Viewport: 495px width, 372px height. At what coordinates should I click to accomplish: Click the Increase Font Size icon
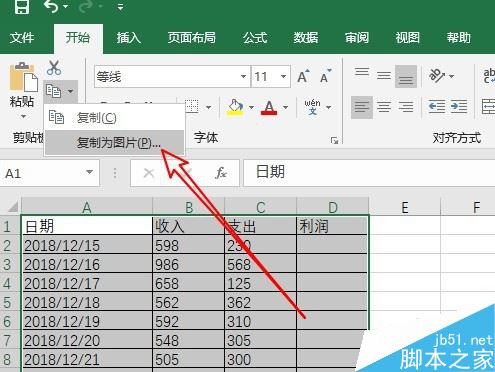pos(303,77)
